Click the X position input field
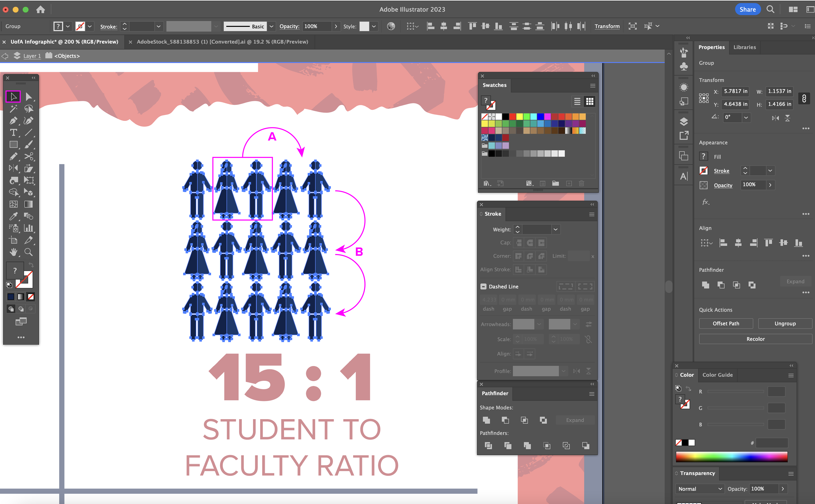The image size is (815, 504). click(x=735, y=91)
